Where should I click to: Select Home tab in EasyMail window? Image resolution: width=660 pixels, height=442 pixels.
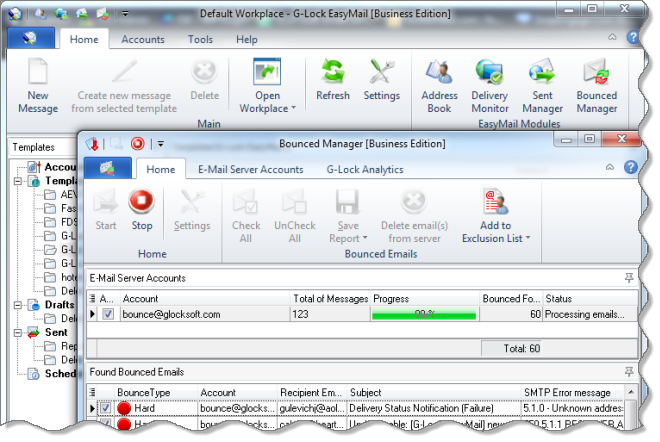pyautogui.click(x=84, y=39)
